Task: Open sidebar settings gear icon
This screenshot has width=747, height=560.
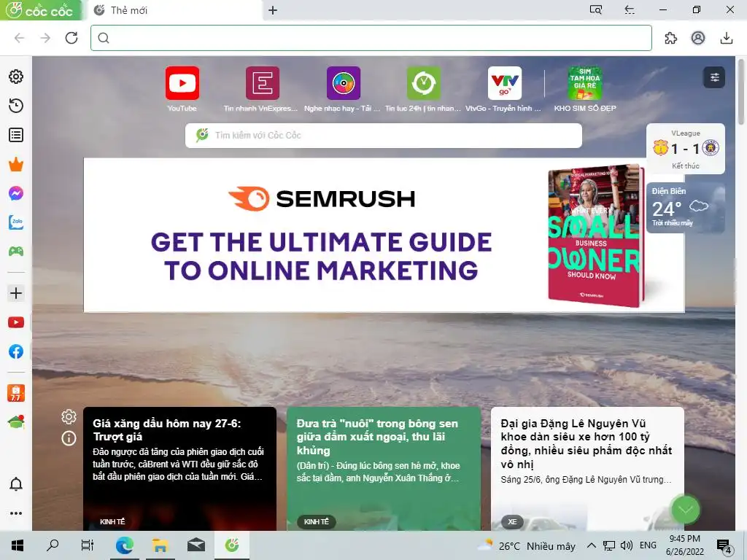Action: tap(16, 77)
